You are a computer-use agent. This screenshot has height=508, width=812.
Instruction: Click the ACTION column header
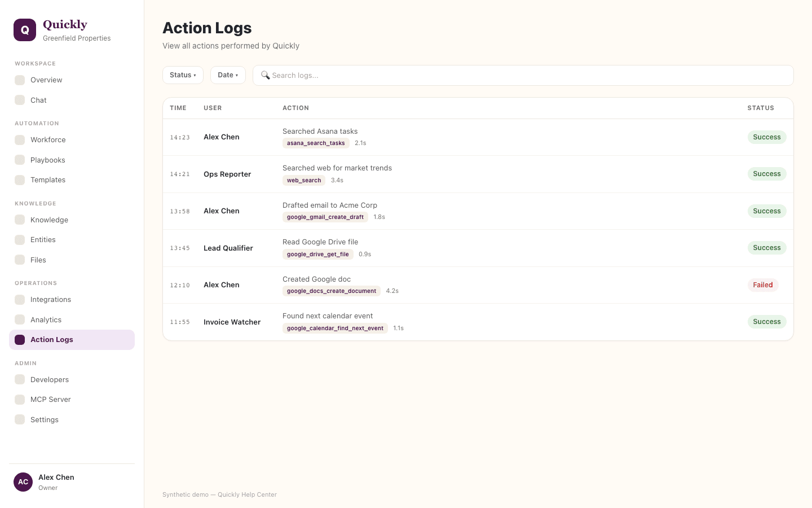pos(295,108)
